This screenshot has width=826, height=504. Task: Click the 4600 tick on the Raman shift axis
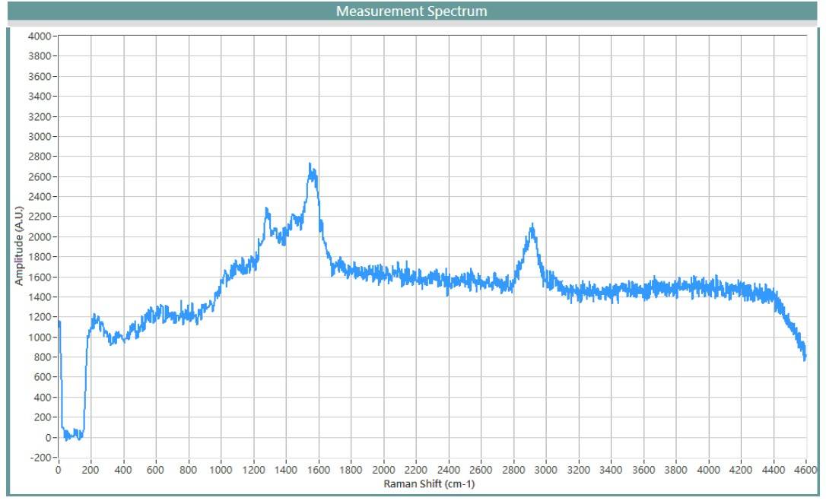pos(806,470)
